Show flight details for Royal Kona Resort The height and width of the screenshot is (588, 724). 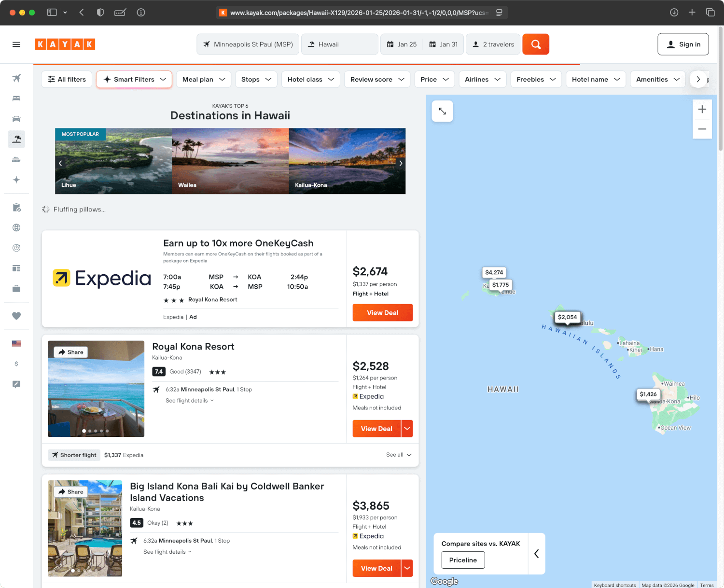pyautogui.click(x=189, y=400)
